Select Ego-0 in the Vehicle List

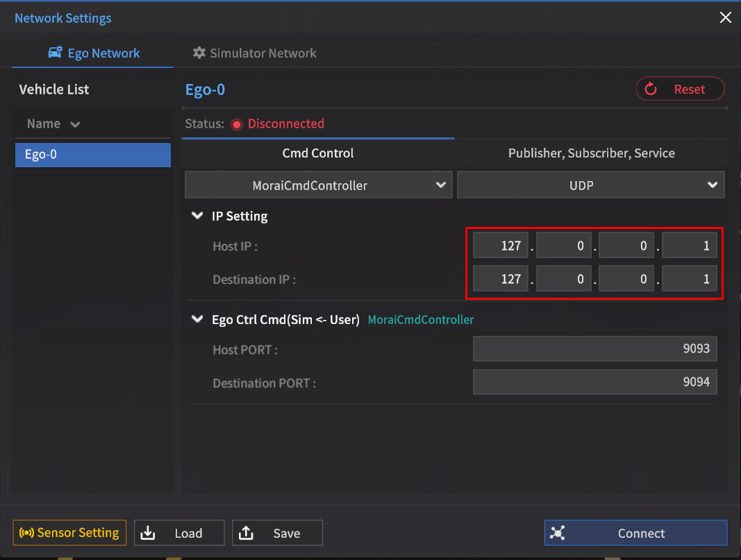93,155
